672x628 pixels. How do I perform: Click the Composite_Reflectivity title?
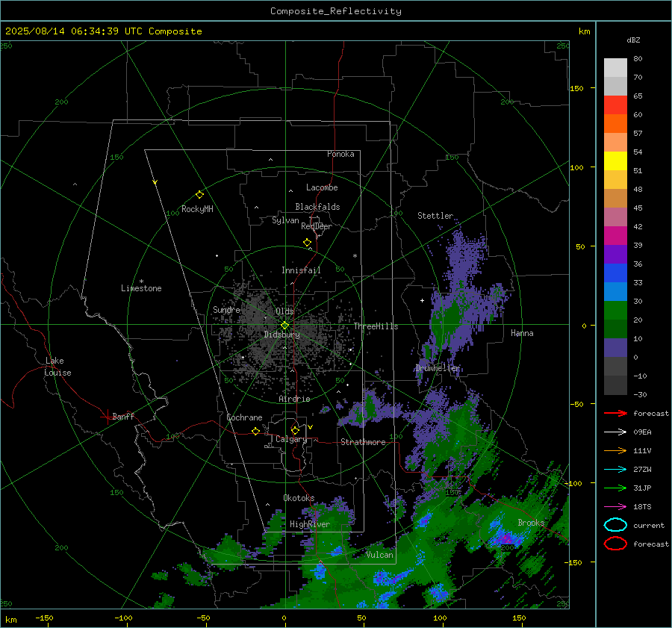tap(336, 11)
